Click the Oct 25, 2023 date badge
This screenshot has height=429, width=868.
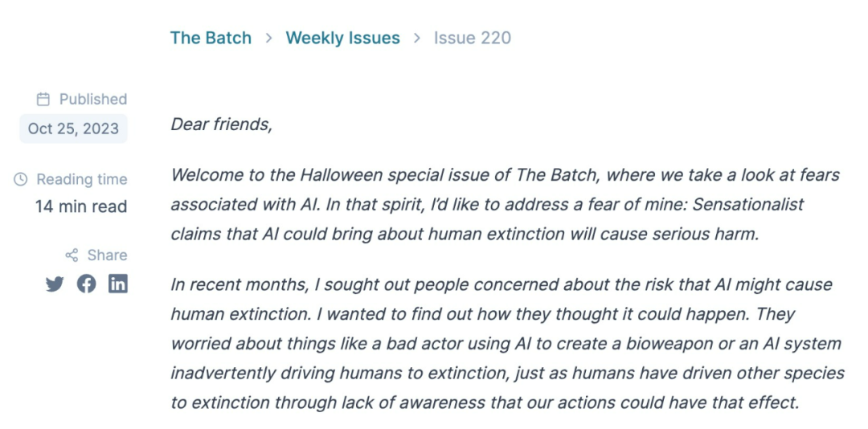(x=74, y=129)
